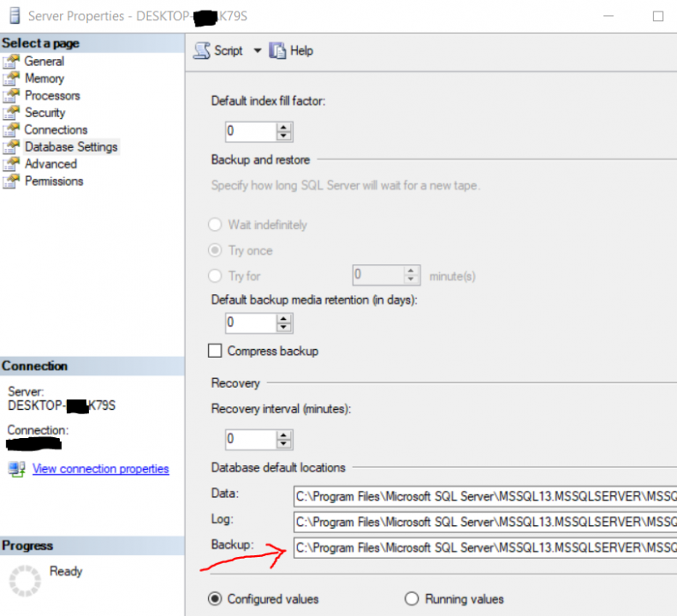Click the Backup default location field
The width and height of the screenshot is (677, 616).
pyautogui.click(x=485, y=547)
